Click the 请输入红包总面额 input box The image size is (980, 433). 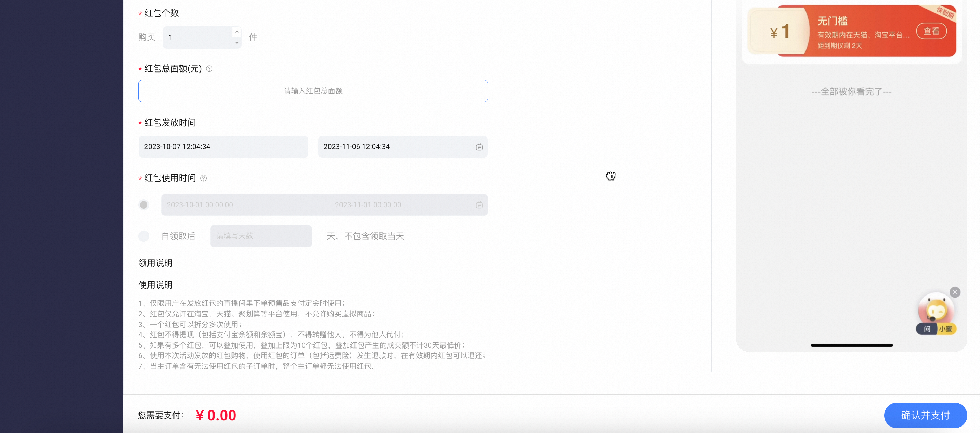pyautogui.click(x=313, y=91)
